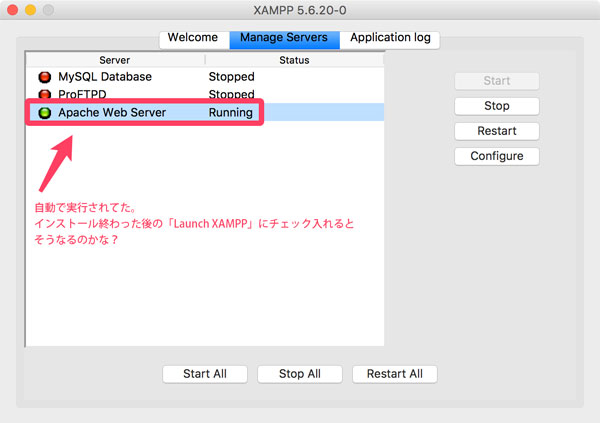Screen dimensions: 600x423
Task: Click the green status icon for Apache Web Server
Action: pyautogui.click(x=45, y=113)
